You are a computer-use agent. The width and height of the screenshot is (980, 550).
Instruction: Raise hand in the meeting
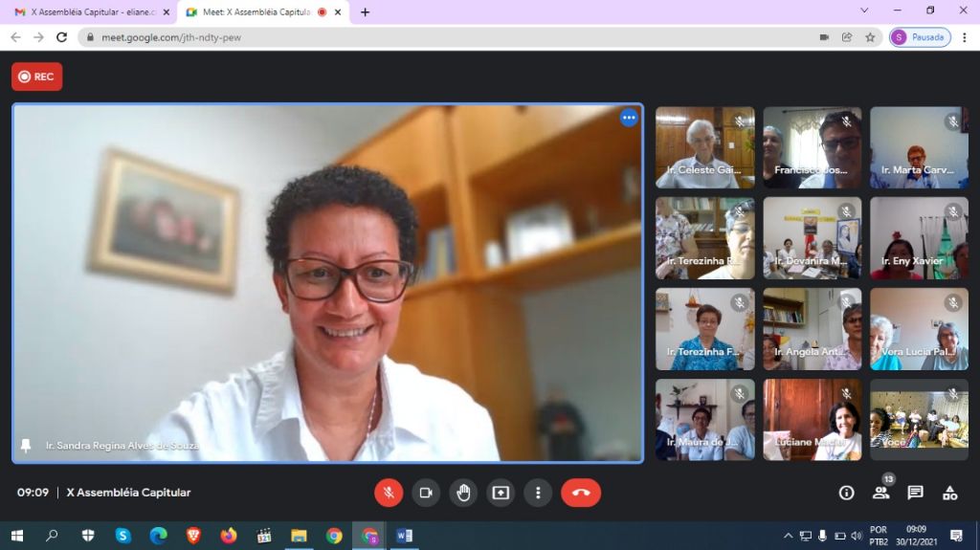[463, 493]
